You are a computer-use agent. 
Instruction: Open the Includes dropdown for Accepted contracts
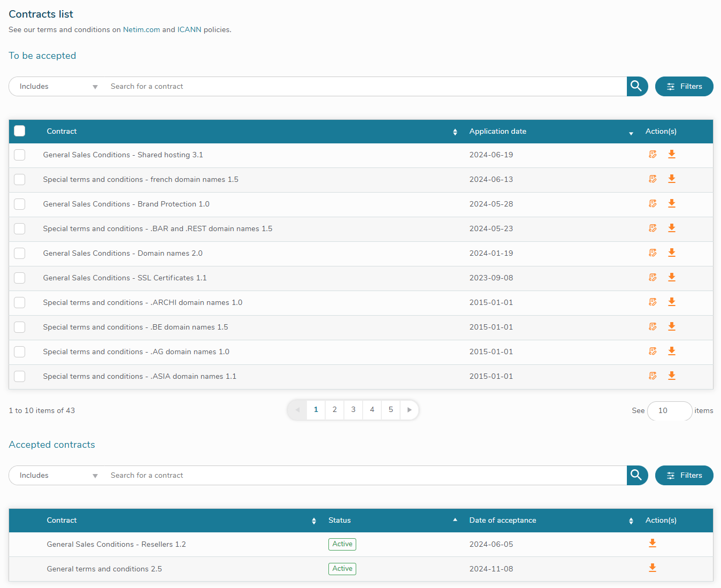point(58,476)
